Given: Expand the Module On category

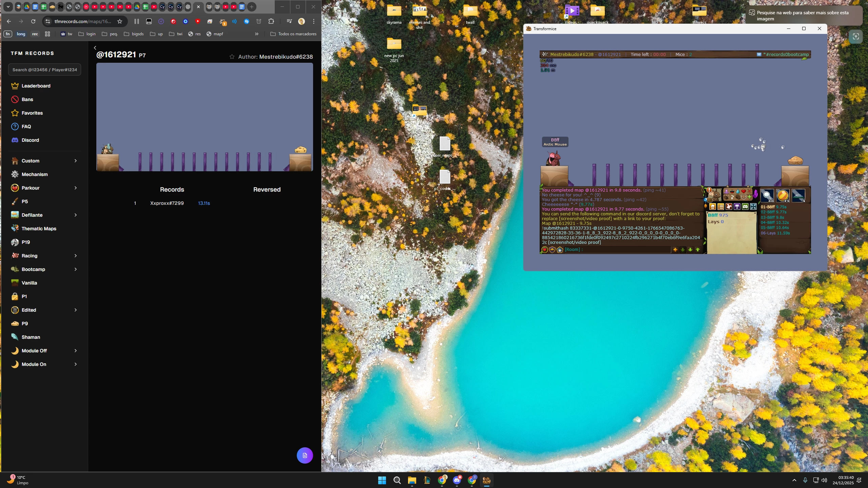Looking at the screenshot, I should coord(75,364).
